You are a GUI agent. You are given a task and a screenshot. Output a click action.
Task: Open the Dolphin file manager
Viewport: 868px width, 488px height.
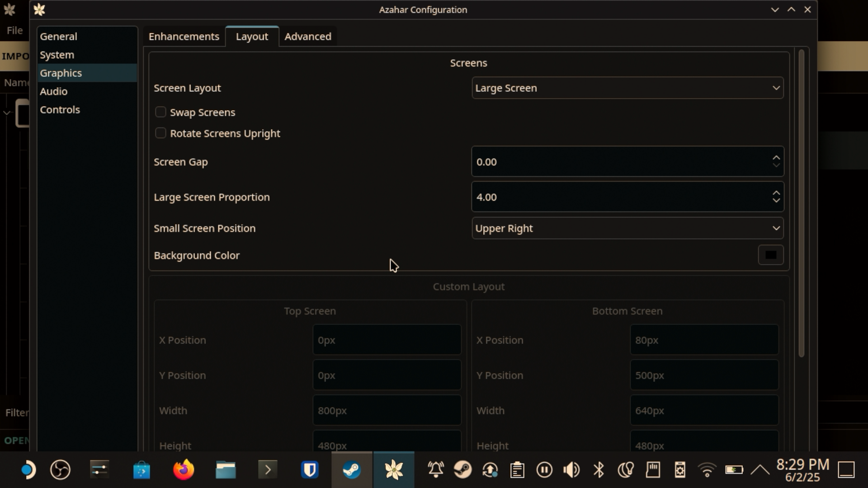(226, 470)
